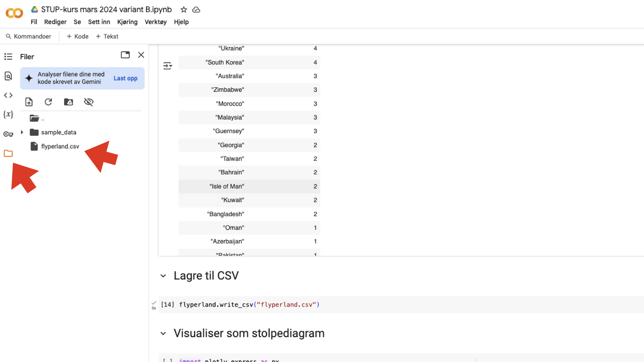Mount Google Drive folder icon
The width and height of the screenshot is (644, 362).
pos(68,102)
